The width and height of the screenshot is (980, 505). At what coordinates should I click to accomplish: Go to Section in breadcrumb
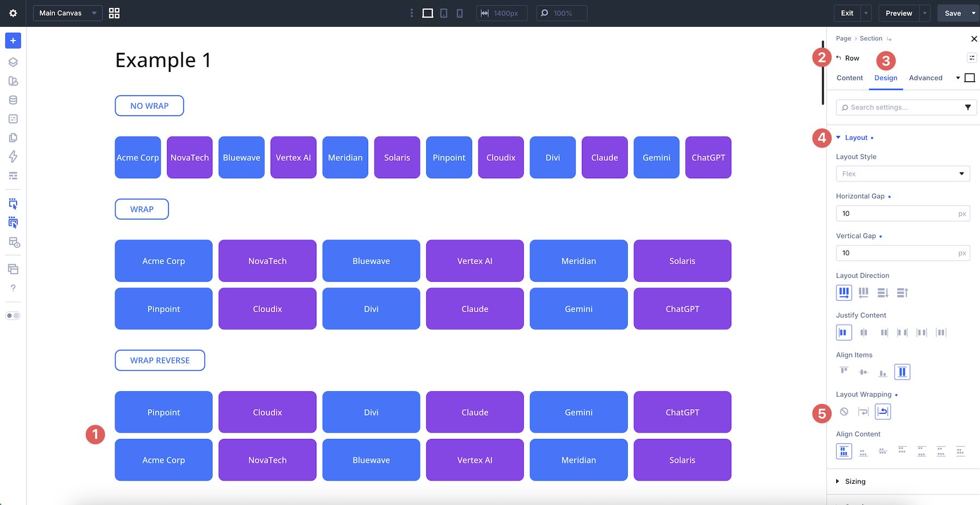[x=871, y=39]
